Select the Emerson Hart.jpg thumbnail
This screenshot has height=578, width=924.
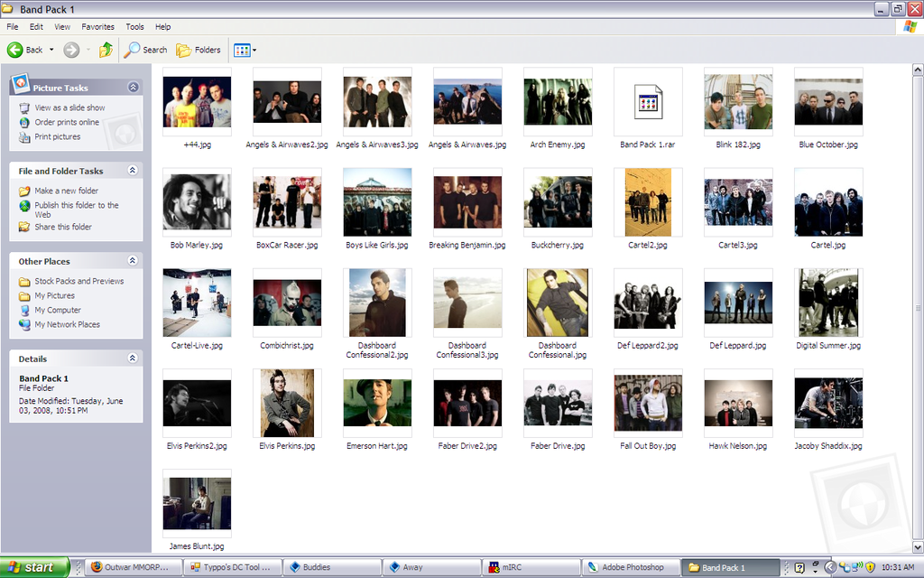(x=377, y=404)
